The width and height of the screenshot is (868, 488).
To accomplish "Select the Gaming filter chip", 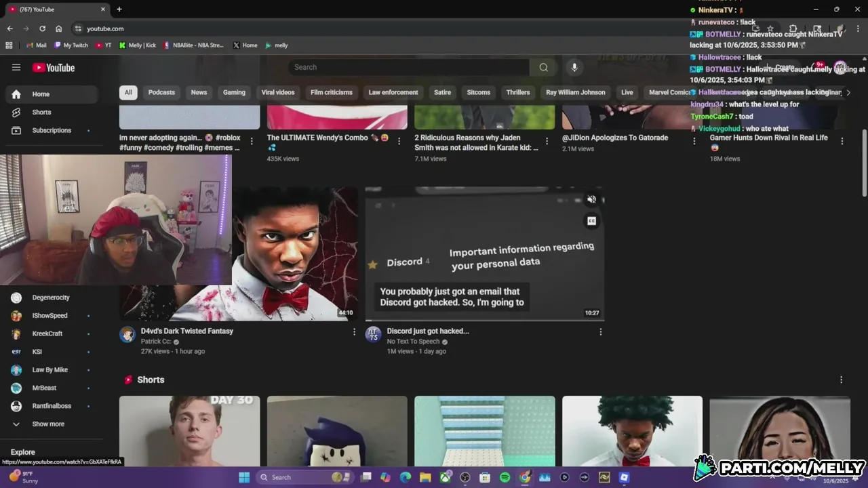I will click(234, 92).
